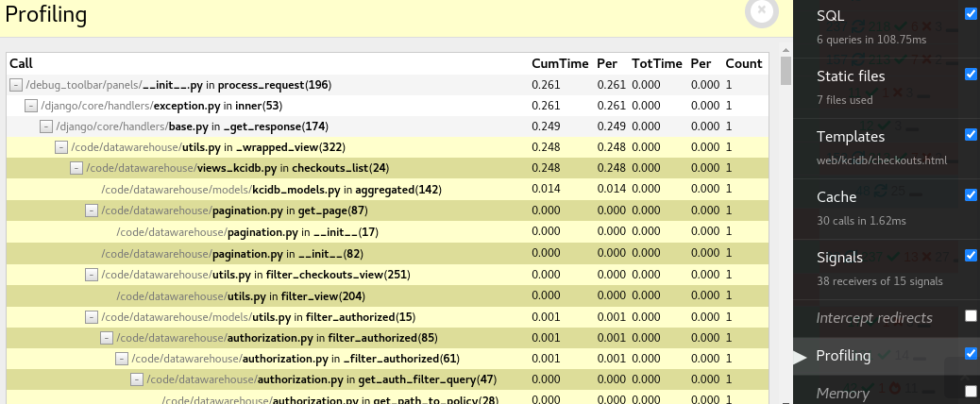This screenshot has height=404, width=980.
Task: Collapse the process_request(196) call row
Action: [16, 85]
